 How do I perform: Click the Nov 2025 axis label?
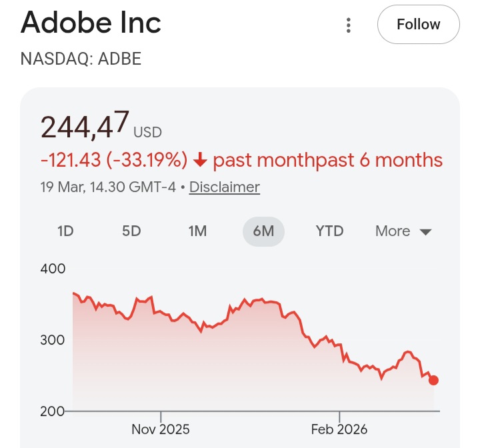[x=161, y=429]
